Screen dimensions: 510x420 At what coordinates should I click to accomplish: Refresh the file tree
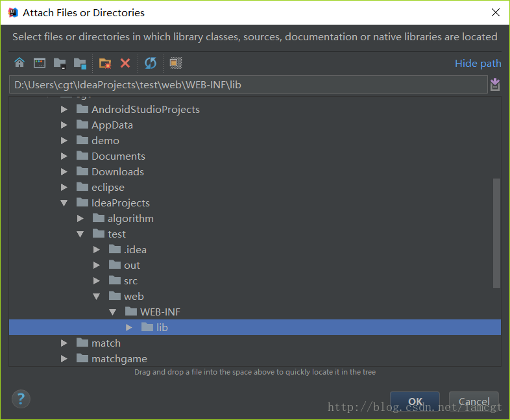(151, 63)
